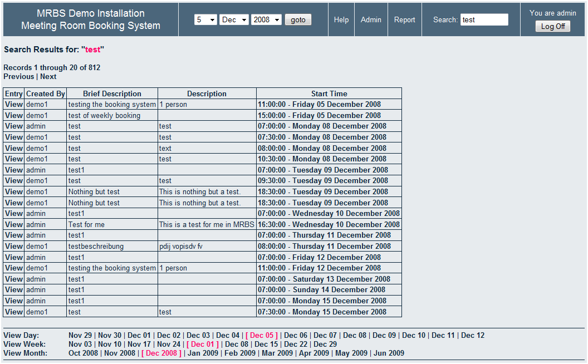Open the day number dropdown
The width and height of the screenshot is (588, 364).
pyautogui.click(x=205, y=19)
